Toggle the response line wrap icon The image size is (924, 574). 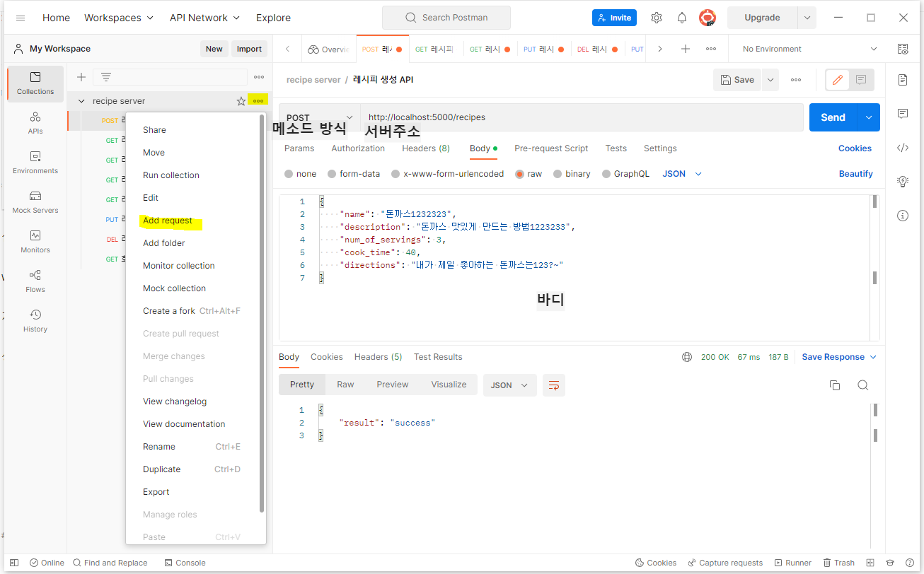pos(554,385)
